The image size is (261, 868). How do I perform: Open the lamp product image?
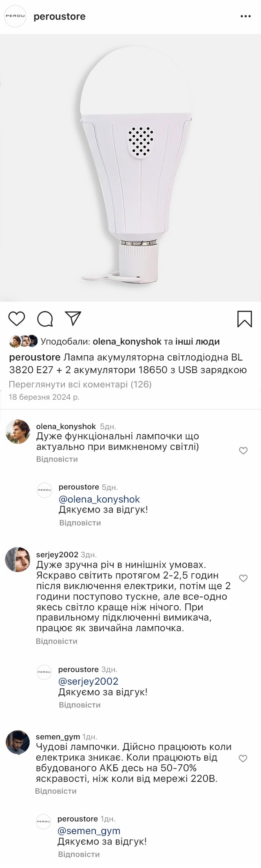130,167
